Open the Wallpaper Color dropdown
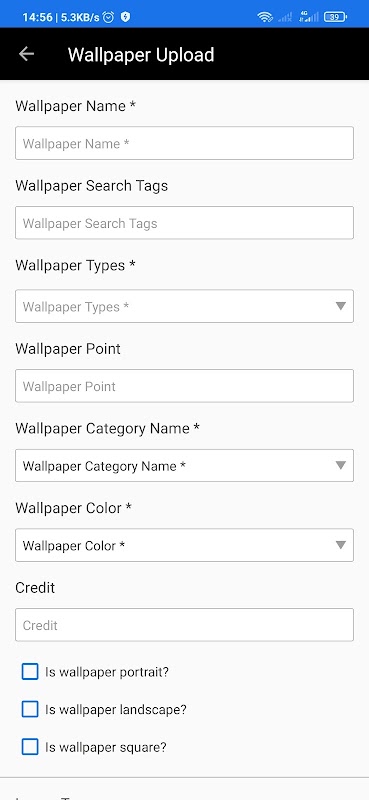369x800 pixels. (x=184, y=545)
